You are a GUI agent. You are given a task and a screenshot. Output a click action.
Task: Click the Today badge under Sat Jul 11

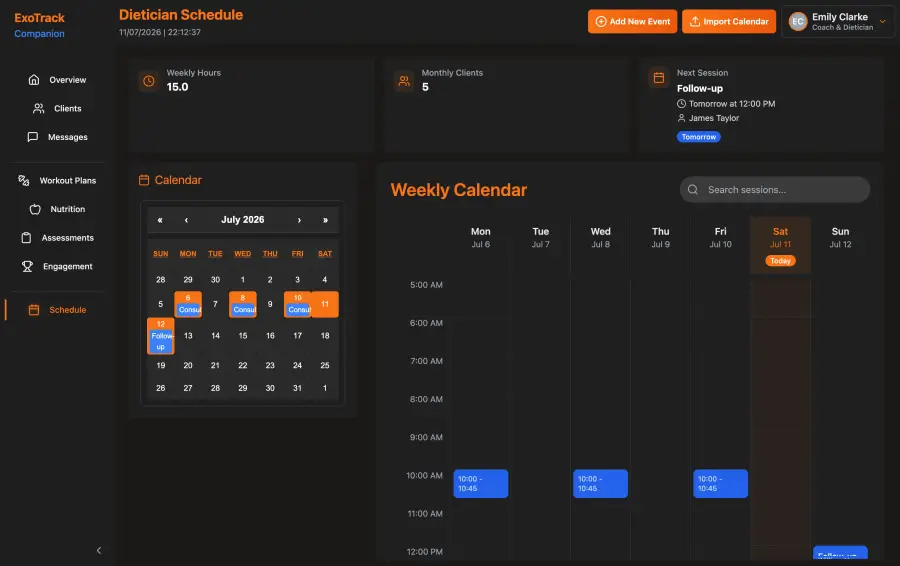(x=780, y=261)
